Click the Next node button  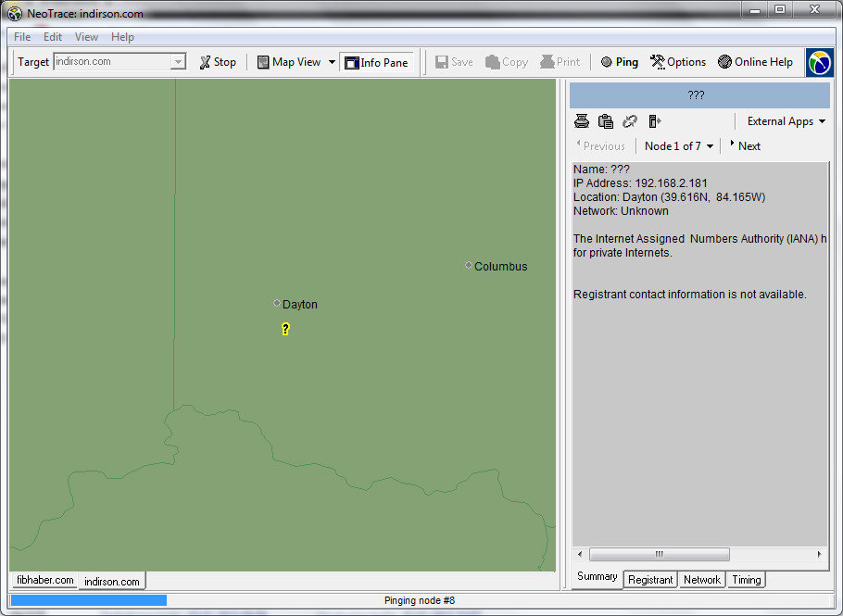tap(745, 145)
